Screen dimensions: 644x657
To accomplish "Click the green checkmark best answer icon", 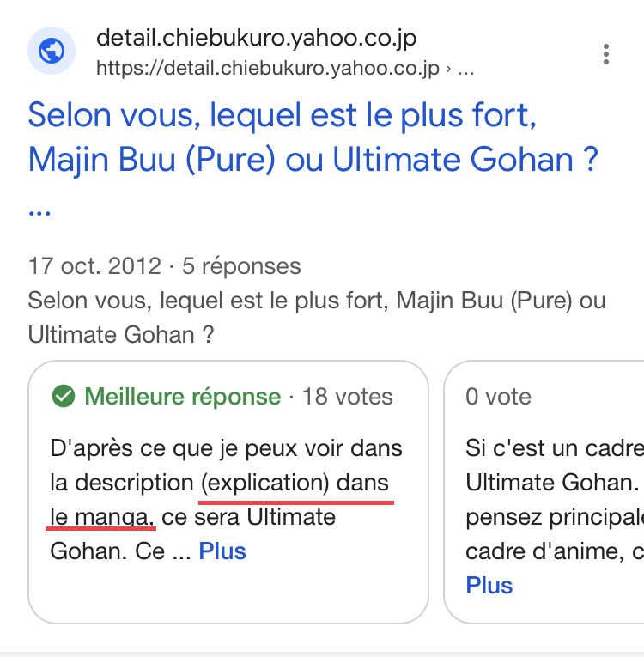I will (63, 397).
